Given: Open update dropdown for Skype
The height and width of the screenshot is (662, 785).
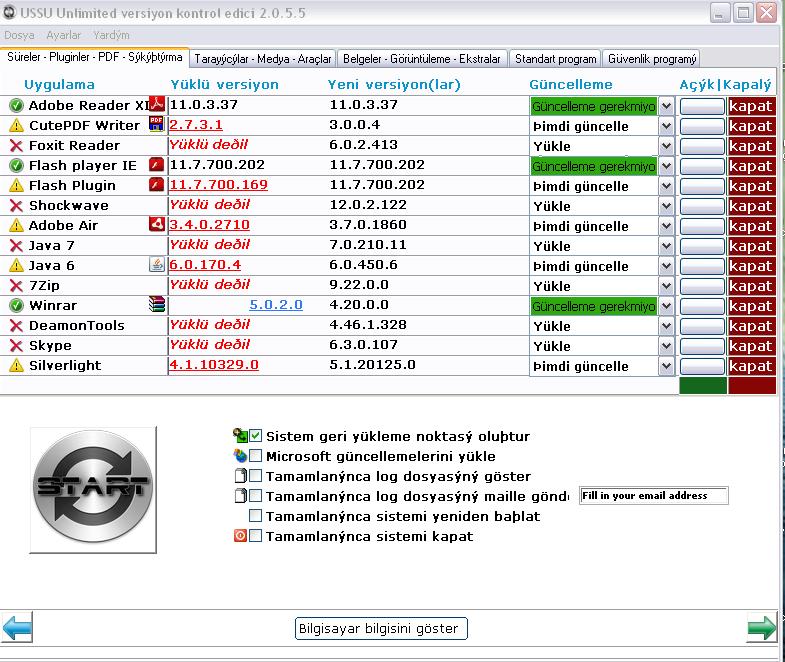Looking at the screenshot, I should [x=666, y=347].
